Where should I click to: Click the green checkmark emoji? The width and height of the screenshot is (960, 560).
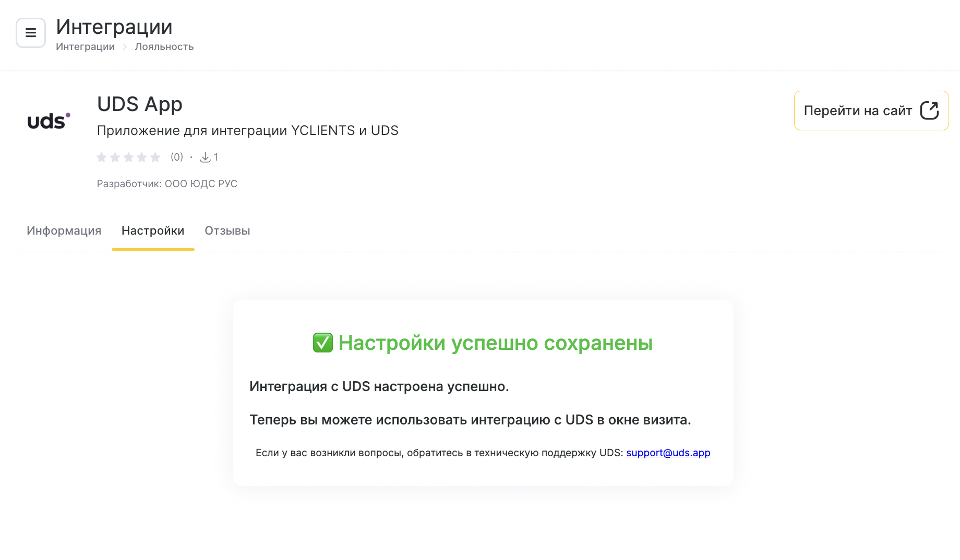coord(322,343)
